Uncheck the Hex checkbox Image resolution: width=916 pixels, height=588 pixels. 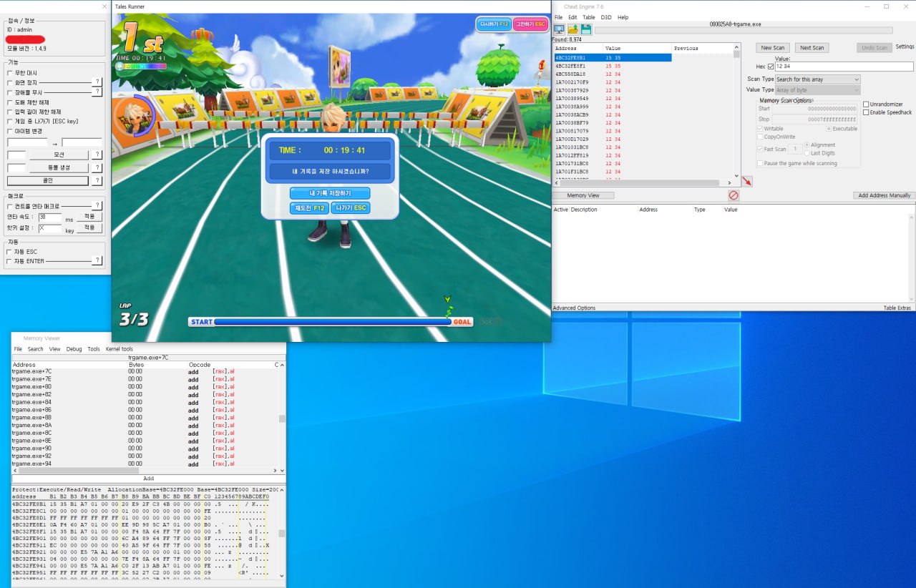click(771, 67)
